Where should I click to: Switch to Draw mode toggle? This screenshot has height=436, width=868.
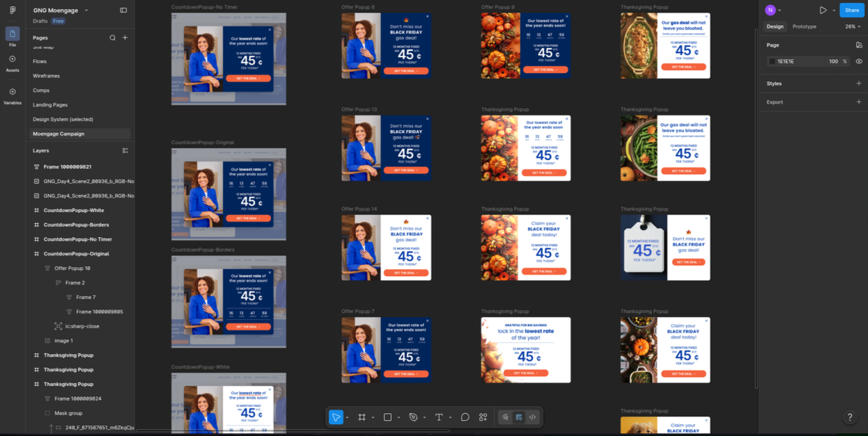coord(505,417)
